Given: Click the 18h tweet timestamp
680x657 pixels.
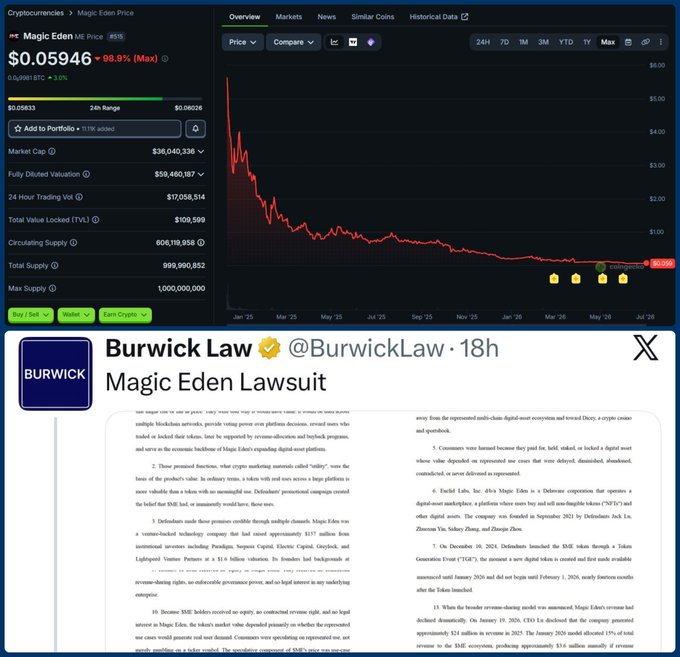Looking at the screenshot, I should coord(479,348).
